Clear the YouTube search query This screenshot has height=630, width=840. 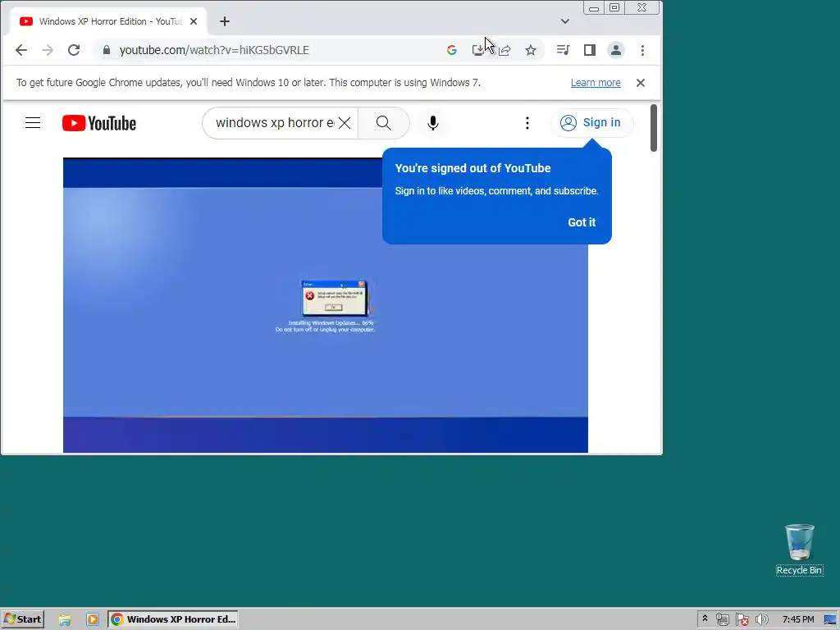345,123
